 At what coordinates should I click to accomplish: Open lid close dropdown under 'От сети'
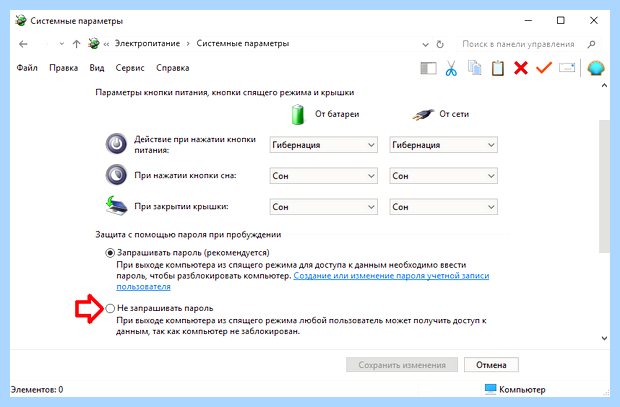click(443, 206)
